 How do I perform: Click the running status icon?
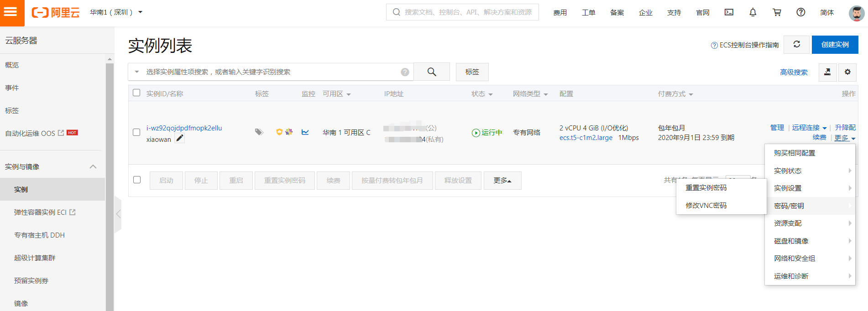[x=476, y=133]
